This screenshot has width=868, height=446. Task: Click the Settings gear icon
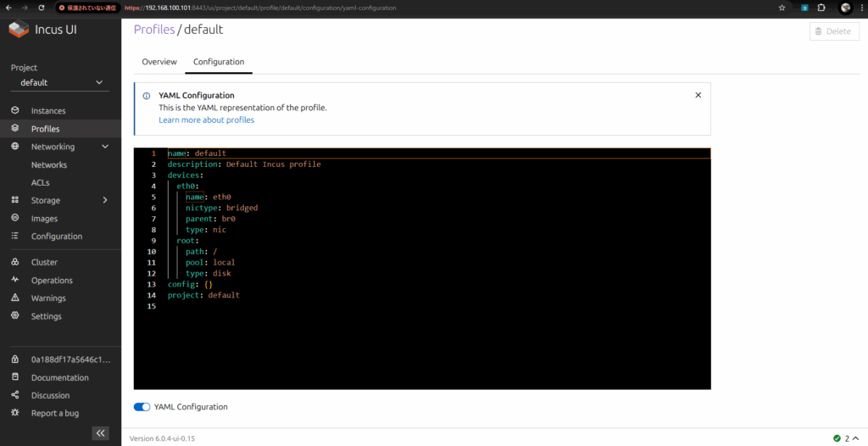(x=15, y=315)
